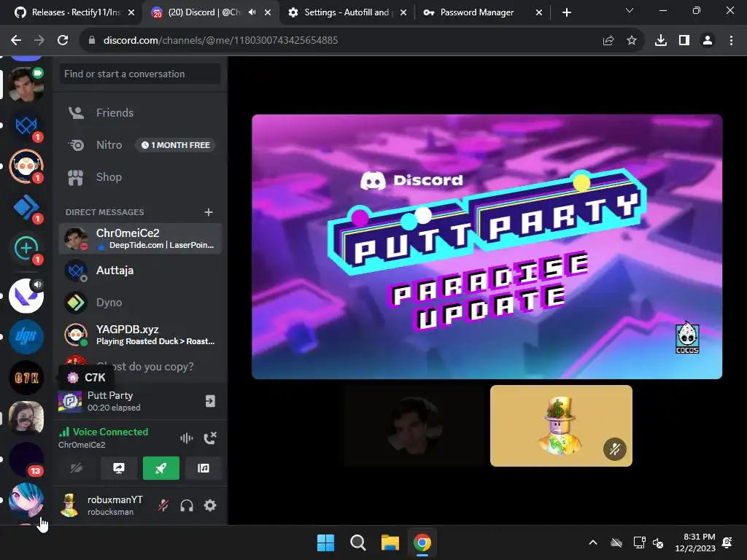
Task: Create a new DM with plus icon
Action: click(x=209, y=212)
